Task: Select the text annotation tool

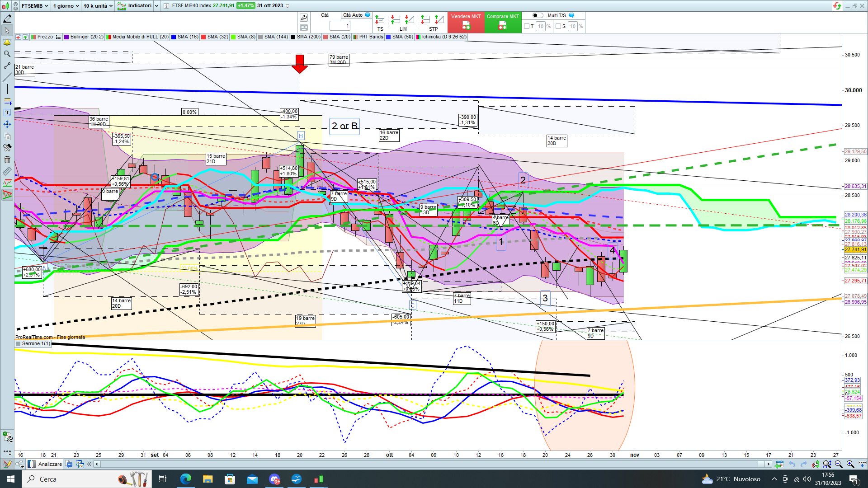Action: tap(7, 113)
